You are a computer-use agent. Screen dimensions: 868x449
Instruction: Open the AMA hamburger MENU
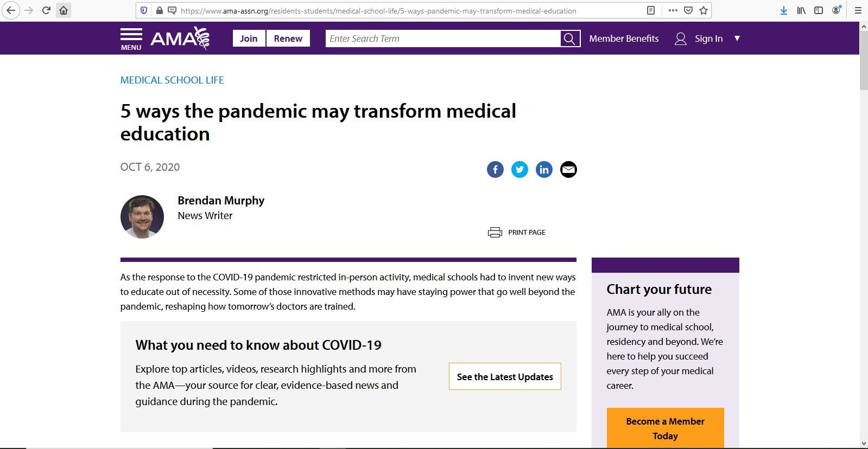131,39
